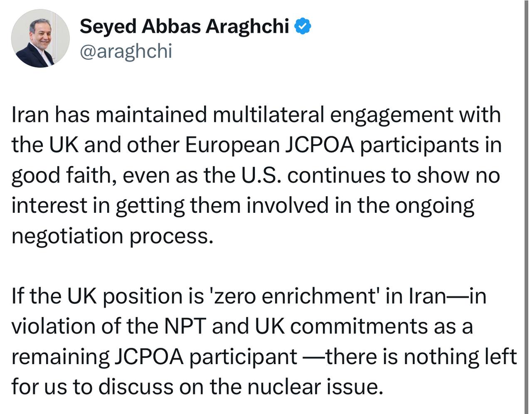
Task: Select the word ongoing in the first paragraph
Action: point(434,206)
